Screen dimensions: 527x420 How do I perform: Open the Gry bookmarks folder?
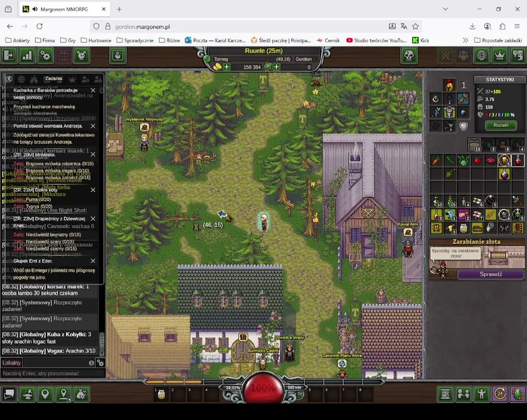pyautogui.click(x=68, y=40)
